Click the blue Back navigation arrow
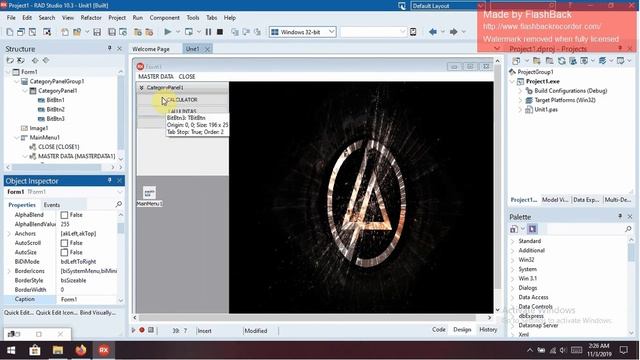 click(433, 31)
